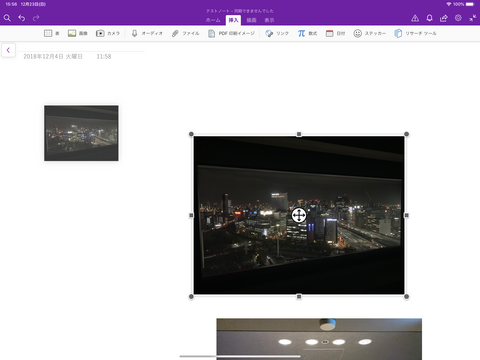
Task: Select the ceiling lights photo at bottom
Action: (x=319, y=339)
